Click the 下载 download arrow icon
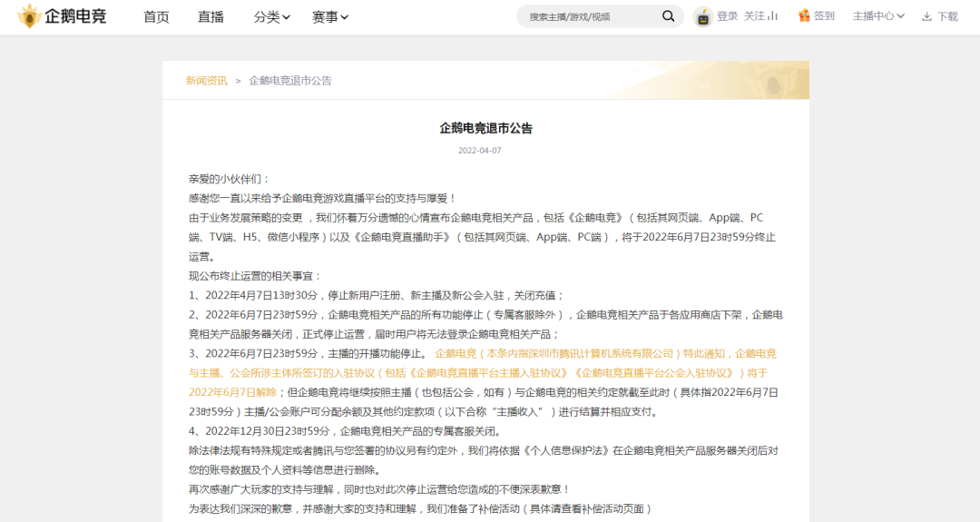This screenshot has height=522, width=980. pos(926,16)
